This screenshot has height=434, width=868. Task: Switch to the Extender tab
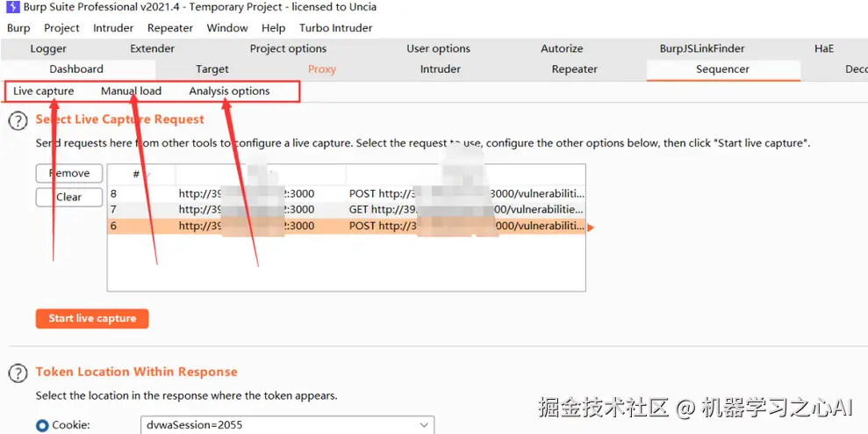coord(152,49)
